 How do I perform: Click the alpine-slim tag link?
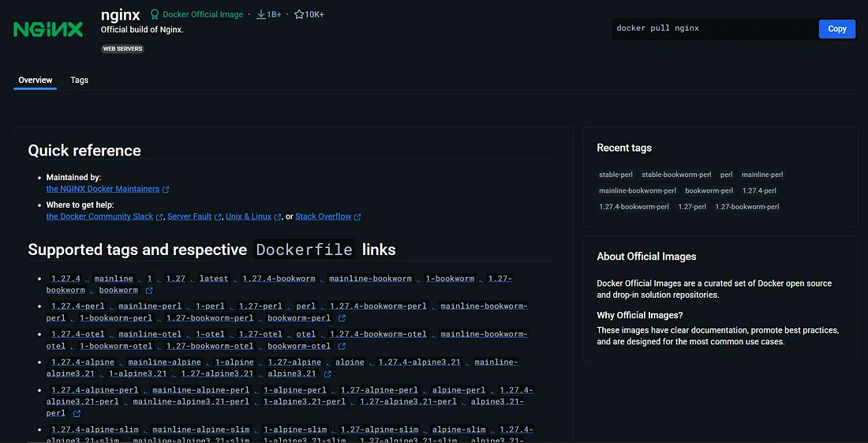[x=458, y=430]
